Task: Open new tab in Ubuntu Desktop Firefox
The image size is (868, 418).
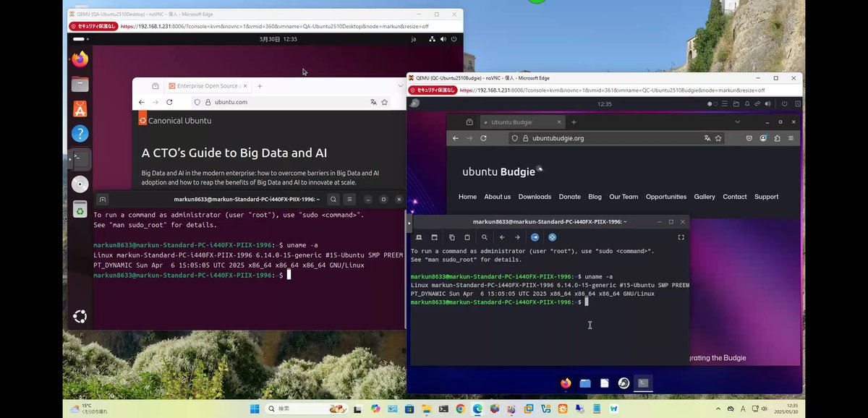Action: click(260, 86)
